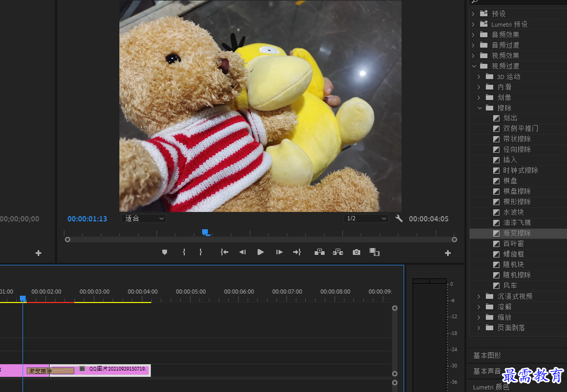Step back one frame
The width and height of the screenshot is (567, 392).
(242, 252)
